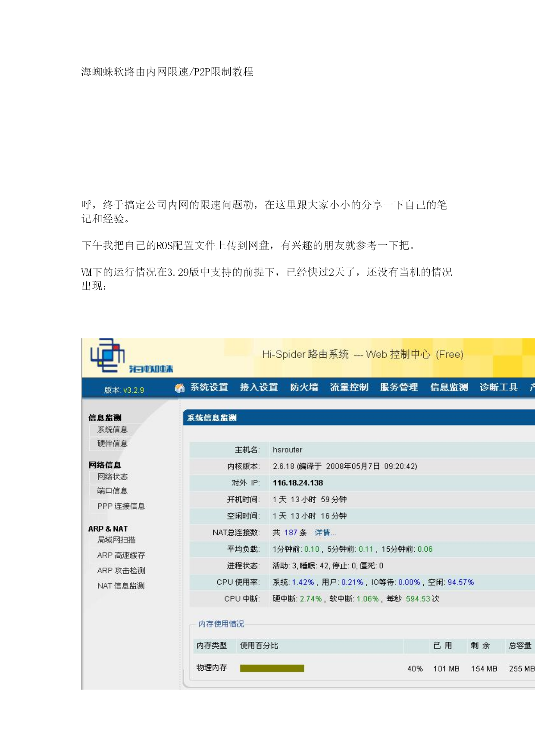Open the 系统设置 menu
This screenshot has height=756, width=535.
pyautogui.click(x=209, y=387)
